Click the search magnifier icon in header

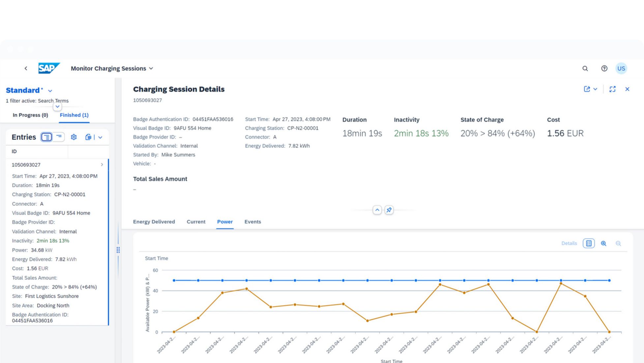click(585, 68)
